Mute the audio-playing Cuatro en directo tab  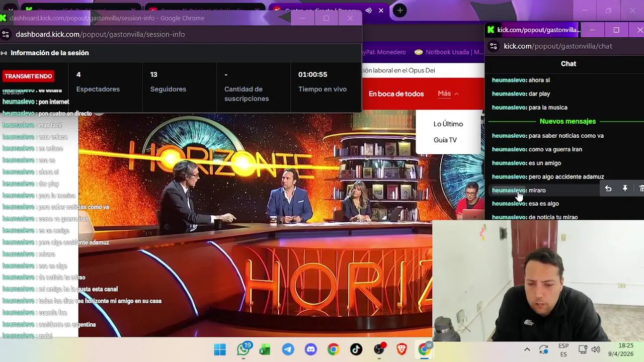tap(368, 11)
